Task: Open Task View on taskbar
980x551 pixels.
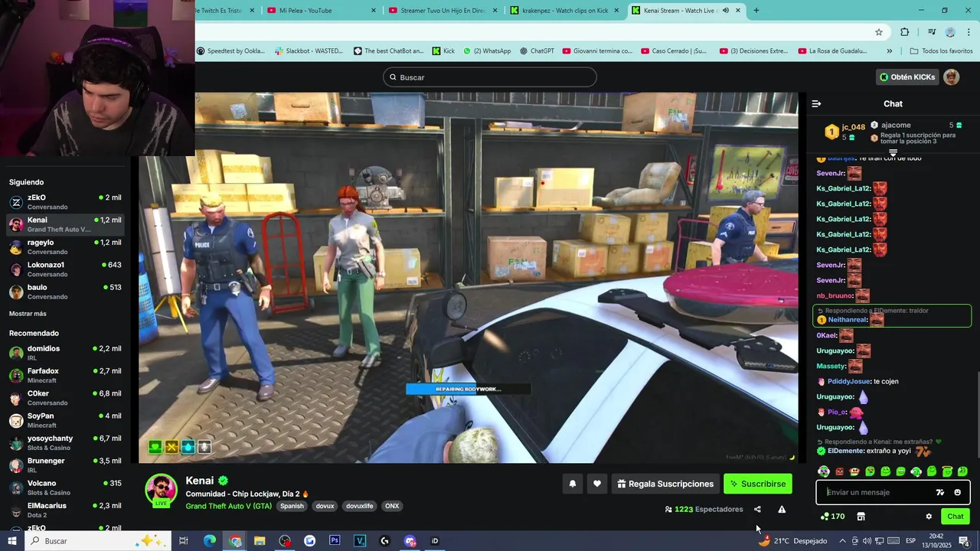Action: 184,541
